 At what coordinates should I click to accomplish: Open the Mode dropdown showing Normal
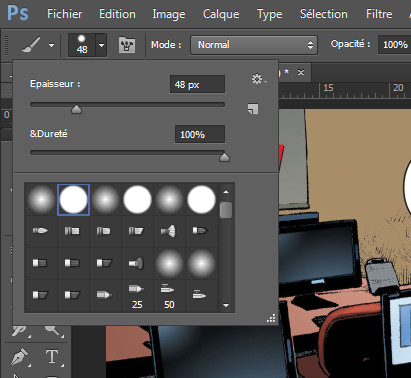click(254, 45)
